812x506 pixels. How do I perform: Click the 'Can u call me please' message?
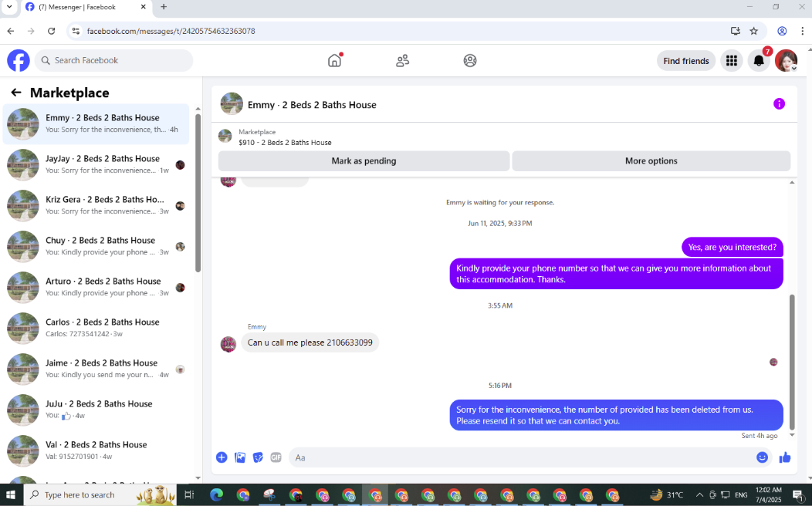[x=310, y=342]
